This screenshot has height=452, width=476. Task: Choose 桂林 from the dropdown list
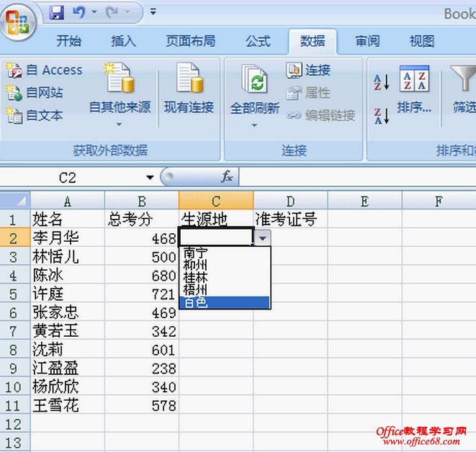pos(225,278)
